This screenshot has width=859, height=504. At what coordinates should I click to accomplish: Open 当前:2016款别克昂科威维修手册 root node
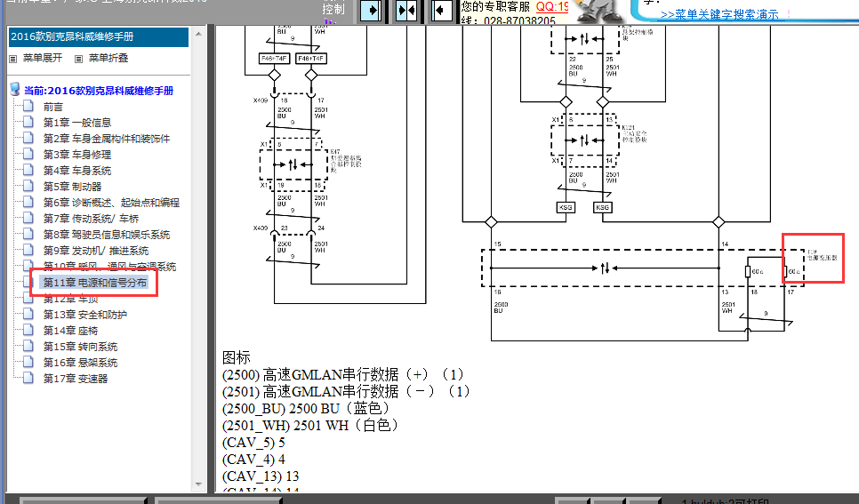(99, 91)
